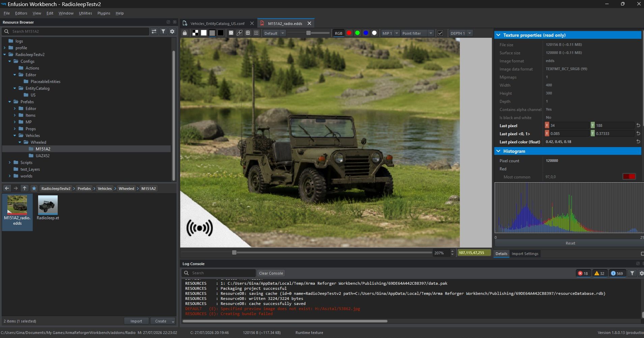Adjust the exposure slider in texture toolbar

(308, 33)
